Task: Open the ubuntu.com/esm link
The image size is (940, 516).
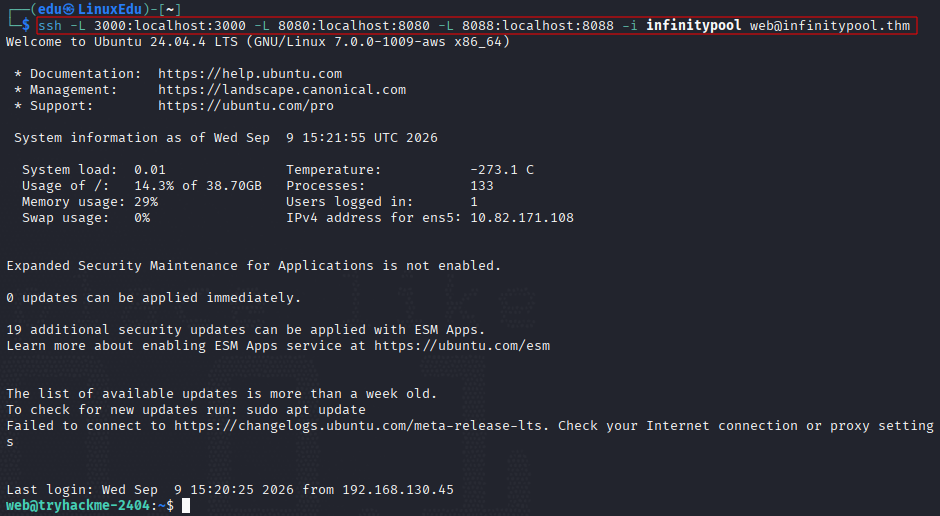Action: pos(462,346)
